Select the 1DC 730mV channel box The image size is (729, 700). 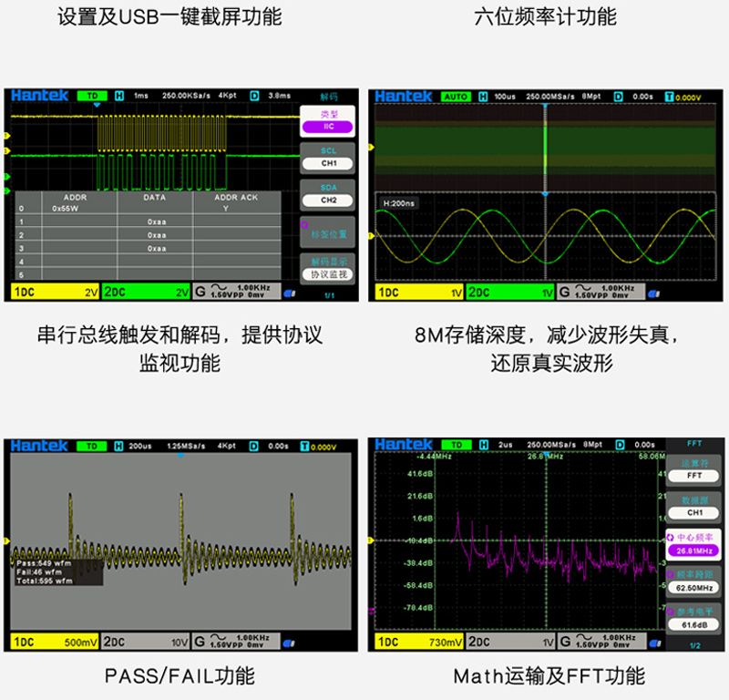point(418,642)
